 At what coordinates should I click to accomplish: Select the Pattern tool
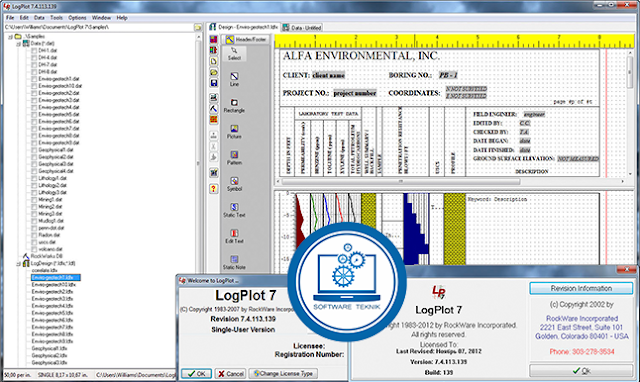click(234, 158)
